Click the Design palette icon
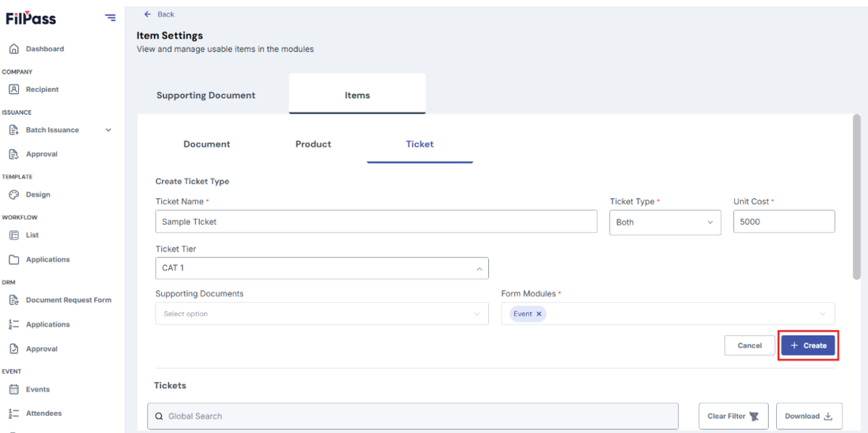 [13, 194]
